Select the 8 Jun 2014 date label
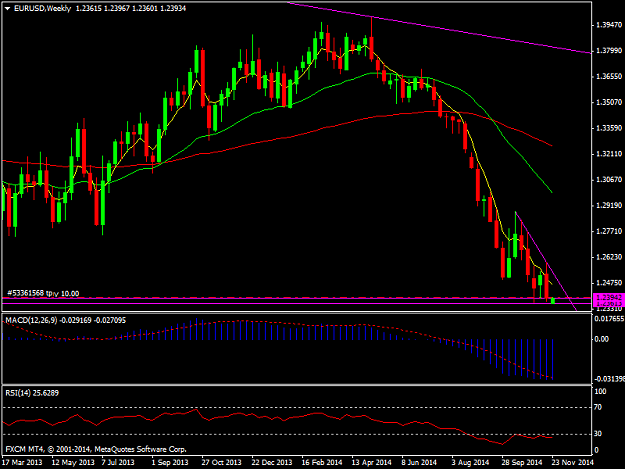This screenshot has width=625, height=469. pos(419,462)
